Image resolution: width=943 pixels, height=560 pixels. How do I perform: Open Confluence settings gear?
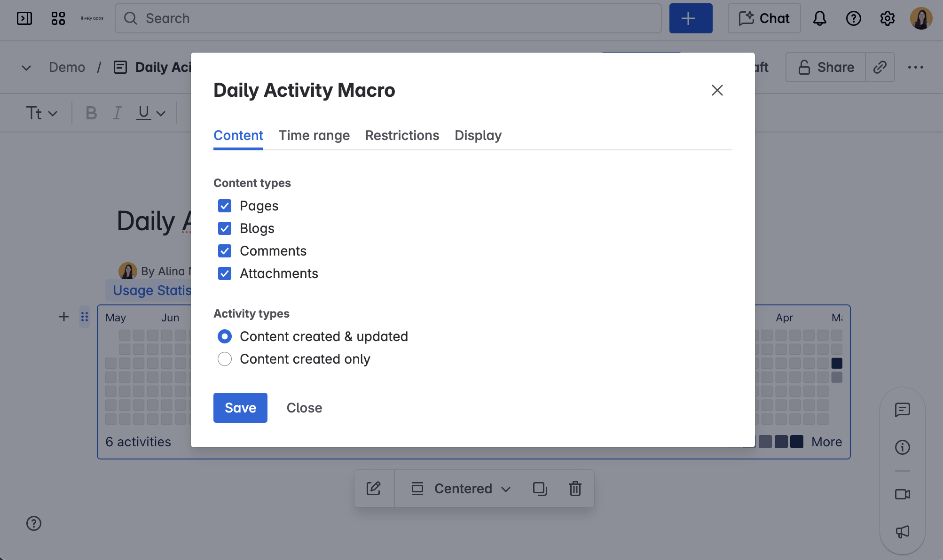(888, 18)
